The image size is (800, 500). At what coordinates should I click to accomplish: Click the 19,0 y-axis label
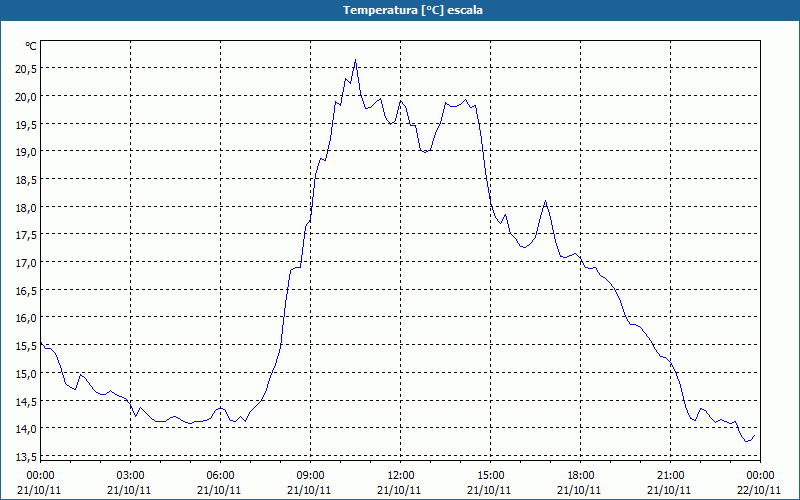pyautogui.click(x=26, y=152)
